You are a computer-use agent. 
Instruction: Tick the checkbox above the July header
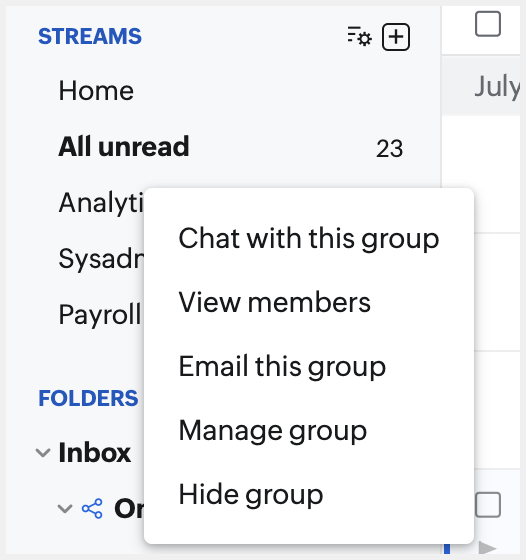488,24
